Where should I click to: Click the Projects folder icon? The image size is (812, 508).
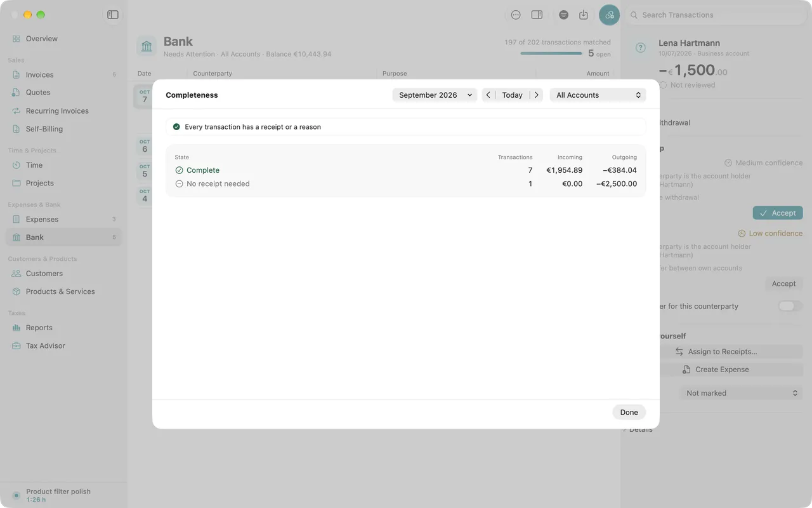pos(16,184)
